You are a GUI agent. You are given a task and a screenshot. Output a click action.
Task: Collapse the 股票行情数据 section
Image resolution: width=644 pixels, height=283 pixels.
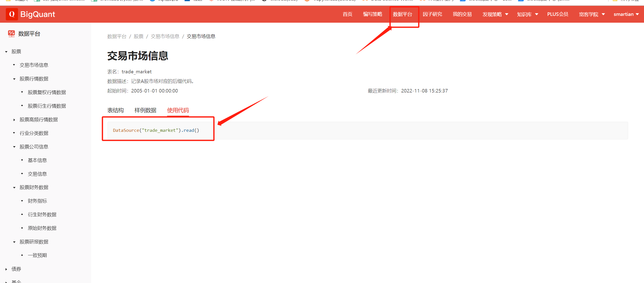[x=14, y=79]
